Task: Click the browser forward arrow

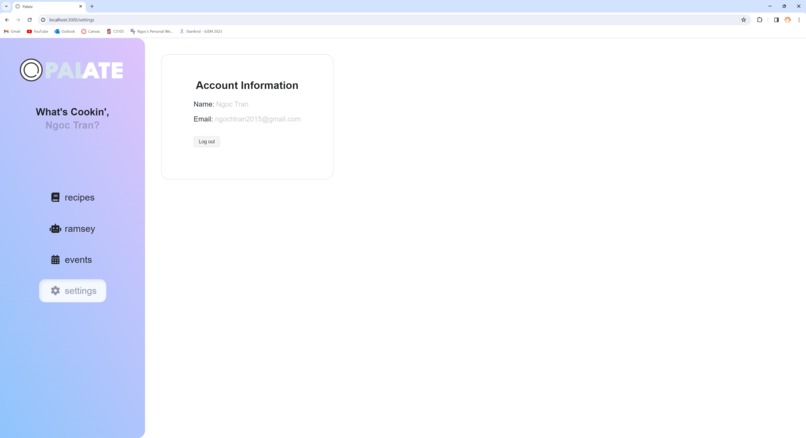Action: click(18, 20)
